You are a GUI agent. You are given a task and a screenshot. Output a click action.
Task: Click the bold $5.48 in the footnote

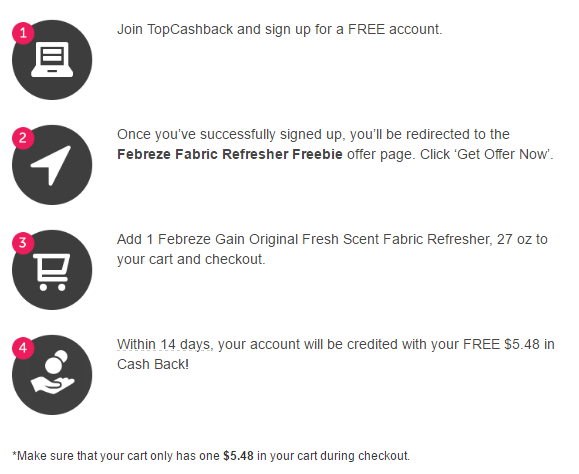pyautogui.click(x=238, y=456)
